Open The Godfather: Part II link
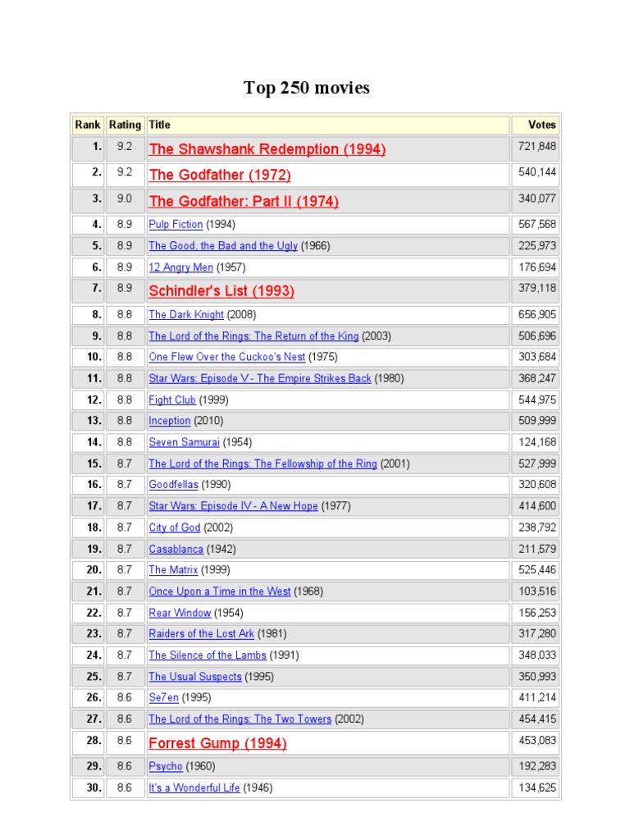 click(244, 201)
